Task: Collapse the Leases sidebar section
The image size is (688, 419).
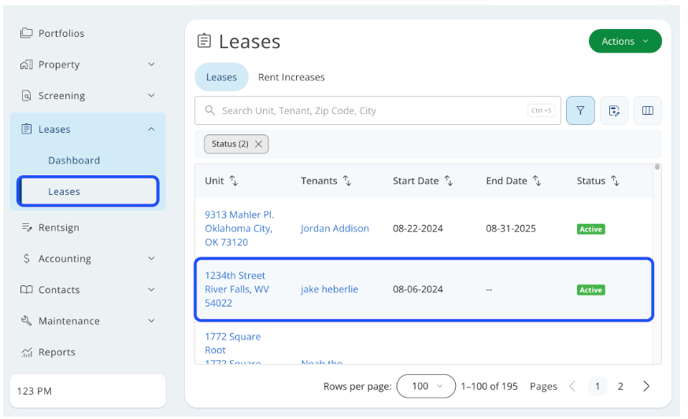Action: click(151, 129)
